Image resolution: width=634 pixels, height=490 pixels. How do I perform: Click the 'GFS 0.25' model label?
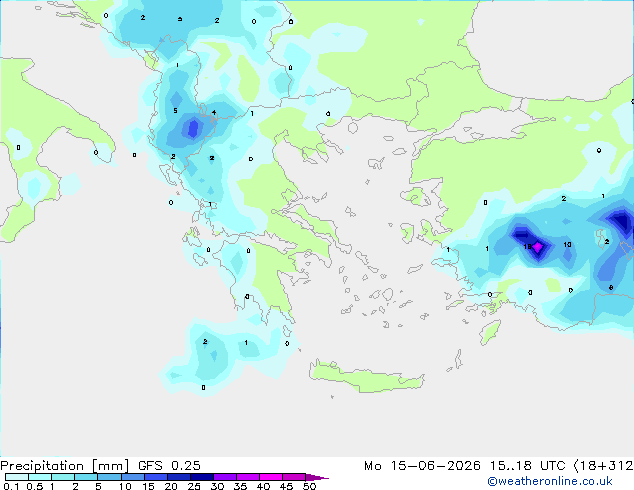click(169, 466)
